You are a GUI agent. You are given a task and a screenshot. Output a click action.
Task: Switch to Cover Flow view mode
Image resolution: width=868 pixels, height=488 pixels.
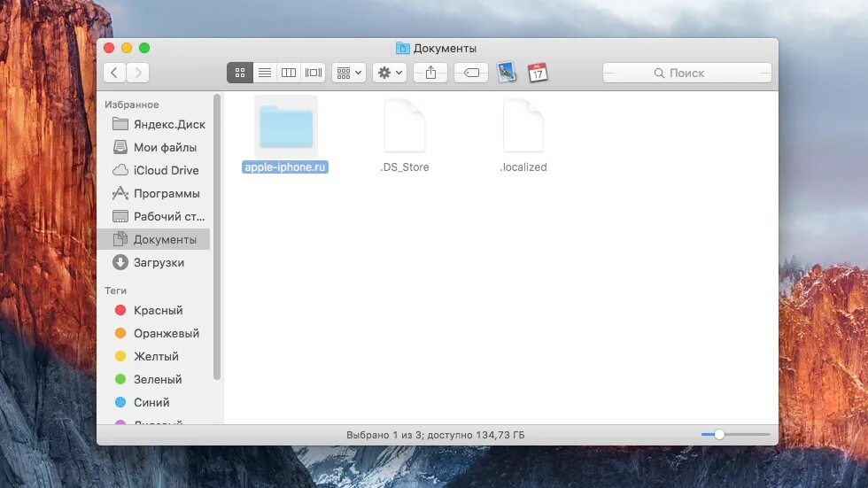point(314,73)
